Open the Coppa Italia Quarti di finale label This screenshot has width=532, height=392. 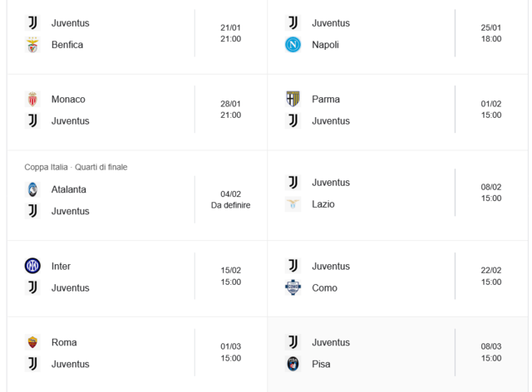(76, 167)
